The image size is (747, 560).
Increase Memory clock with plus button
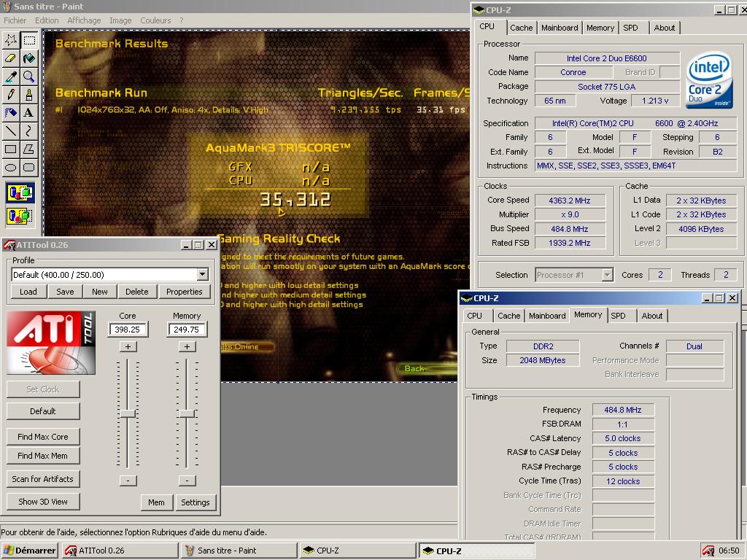coord(187,346)
